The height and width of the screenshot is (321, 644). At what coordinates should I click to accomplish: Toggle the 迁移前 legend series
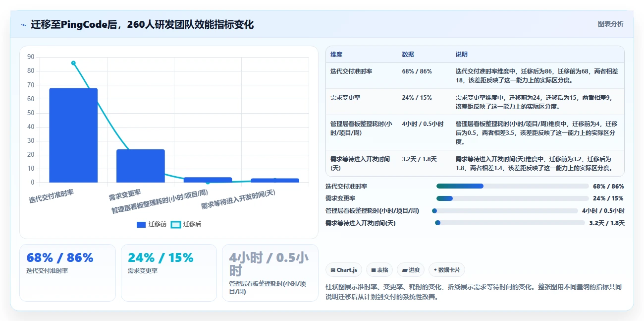click(152, 224)
